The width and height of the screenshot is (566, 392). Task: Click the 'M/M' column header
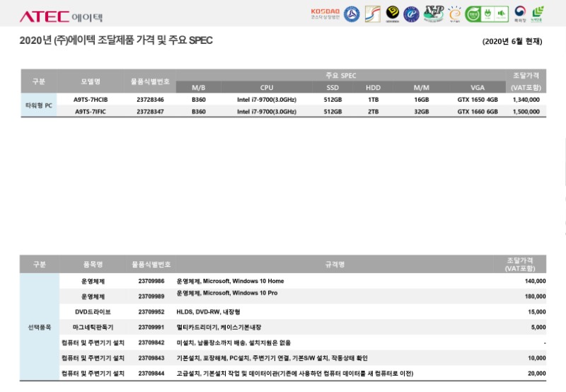(421, 87)
